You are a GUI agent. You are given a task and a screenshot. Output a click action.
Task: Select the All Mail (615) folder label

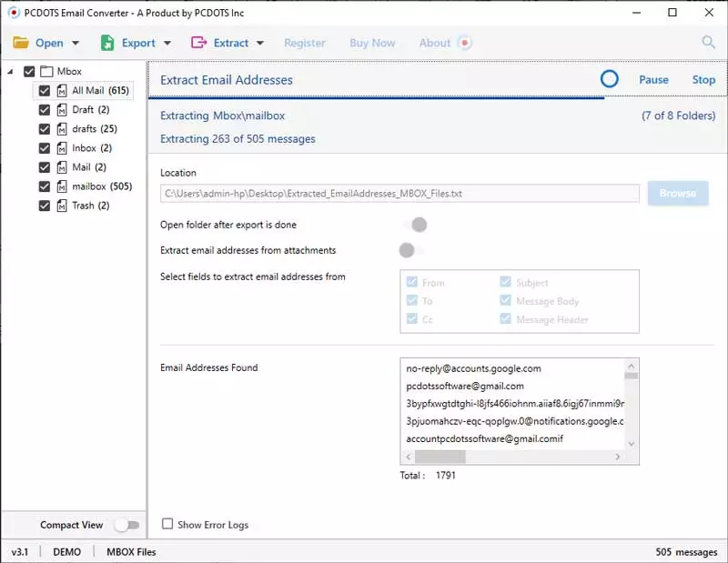pos(100,91)
